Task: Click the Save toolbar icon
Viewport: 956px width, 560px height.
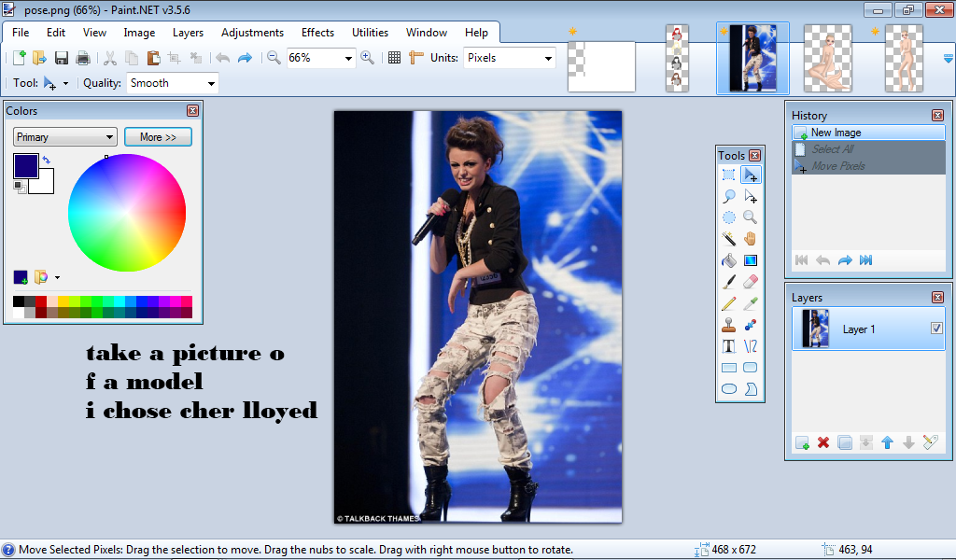Action: [61, 58]
